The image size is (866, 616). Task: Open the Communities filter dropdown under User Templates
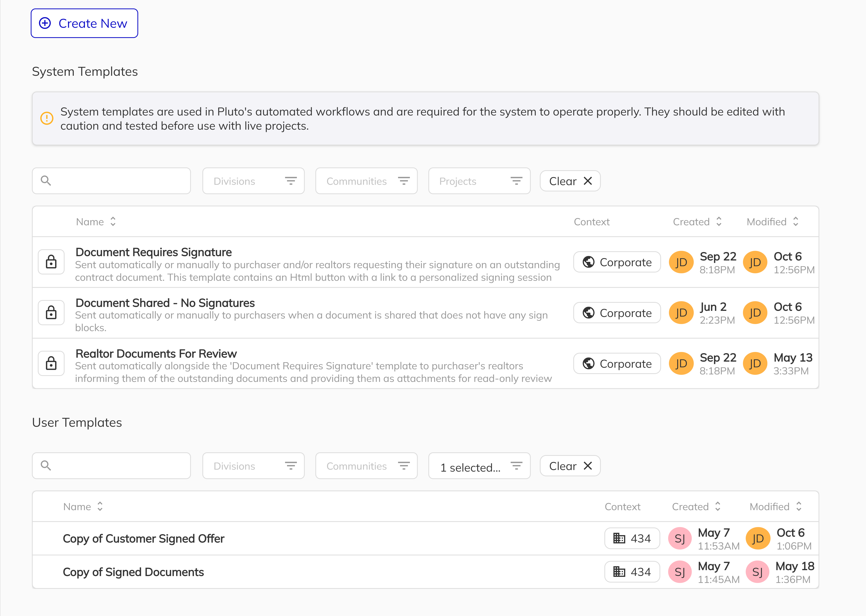tap(366, 465)
